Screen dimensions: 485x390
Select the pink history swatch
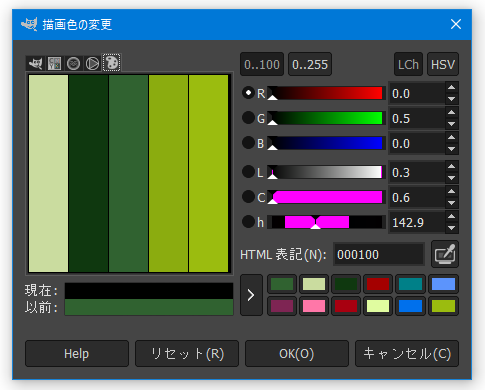[x=314, y=306]
